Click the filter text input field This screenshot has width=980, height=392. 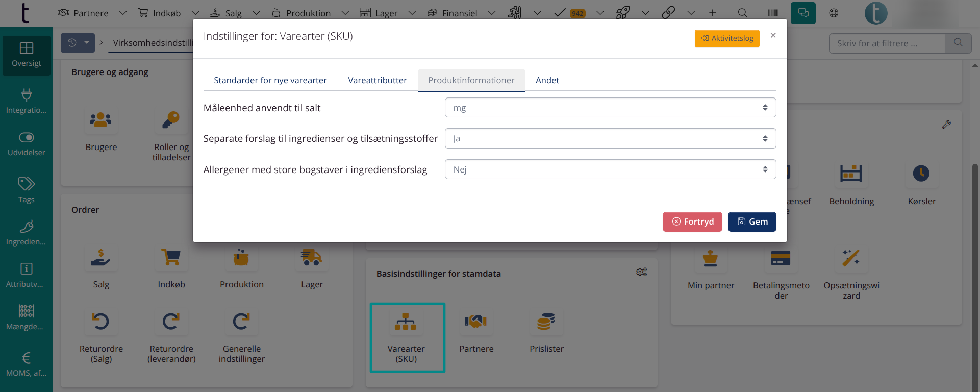pyautogui.click(x=887, y=43)
